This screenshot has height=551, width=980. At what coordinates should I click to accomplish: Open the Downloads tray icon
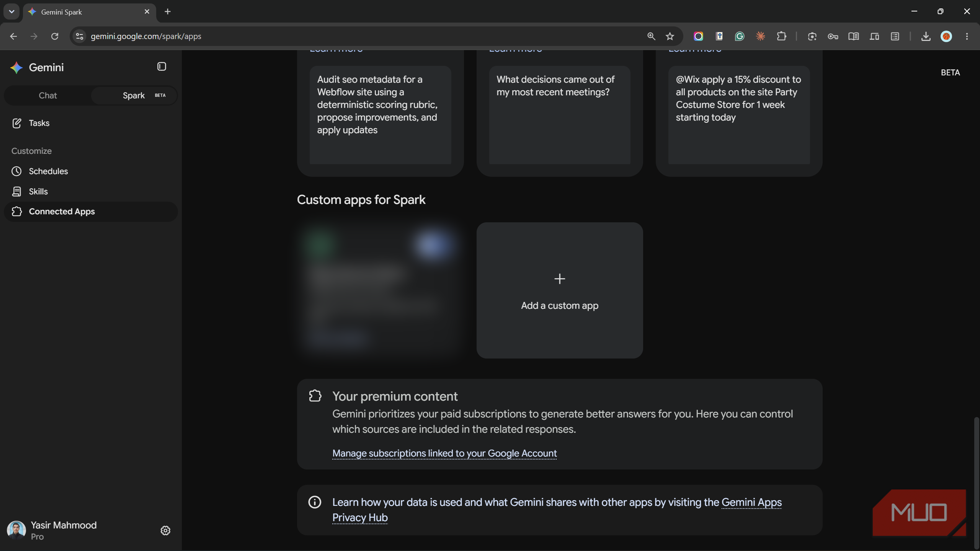coord(926,36)
